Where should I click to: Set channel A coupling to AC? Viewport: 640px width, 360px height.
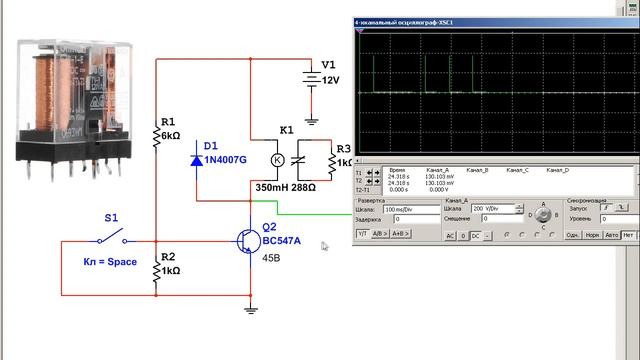tap(450, 236)
